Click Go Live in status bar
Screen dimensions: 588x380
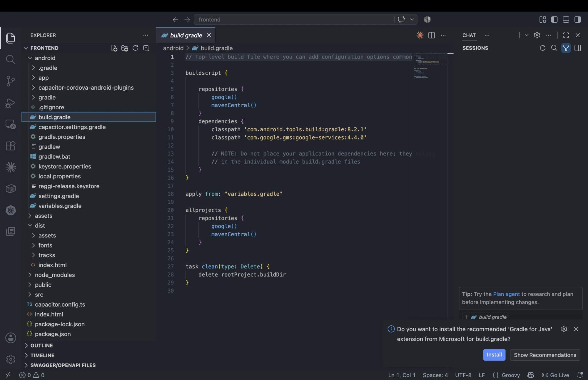[555, 375]
